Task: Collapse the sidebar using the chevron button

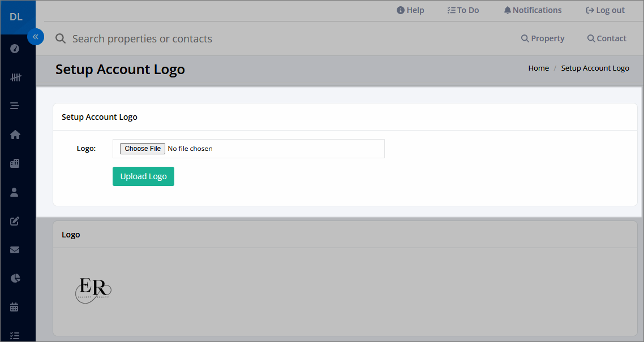Action: [36, 36]
